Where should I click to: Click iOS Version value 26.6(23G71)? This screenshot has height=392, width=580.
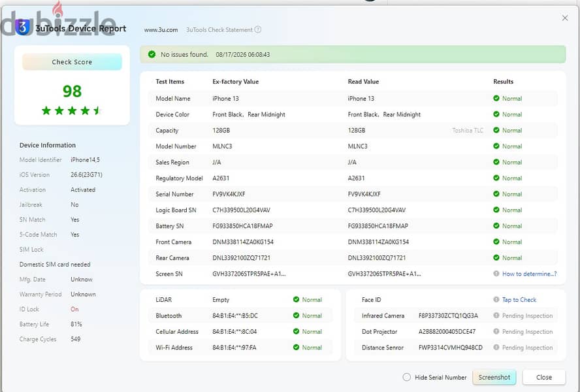(87, 174)
